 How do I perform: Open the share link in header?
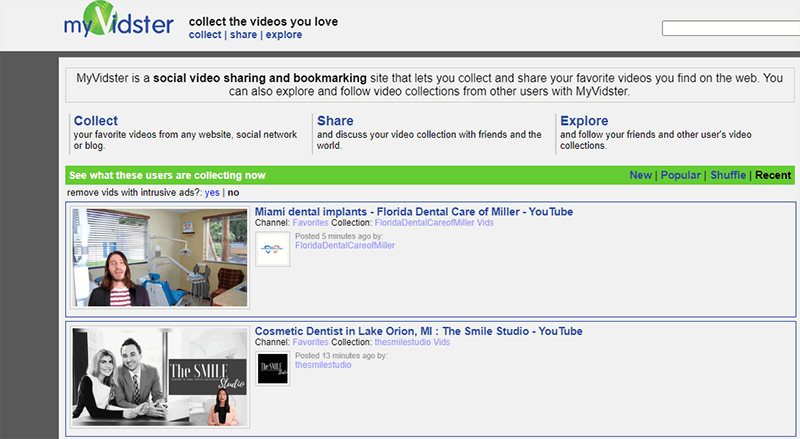243,35
